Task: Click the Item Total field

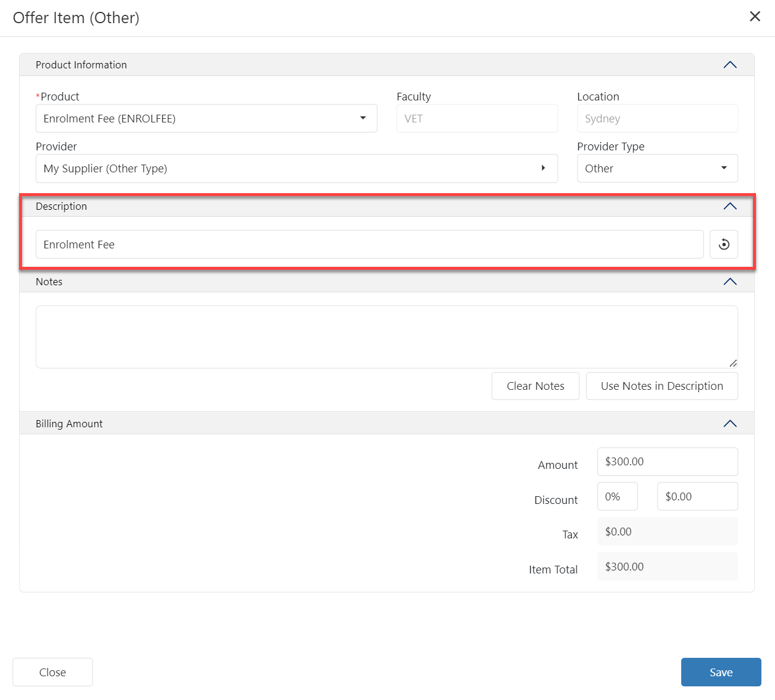Action: [667, 566]
